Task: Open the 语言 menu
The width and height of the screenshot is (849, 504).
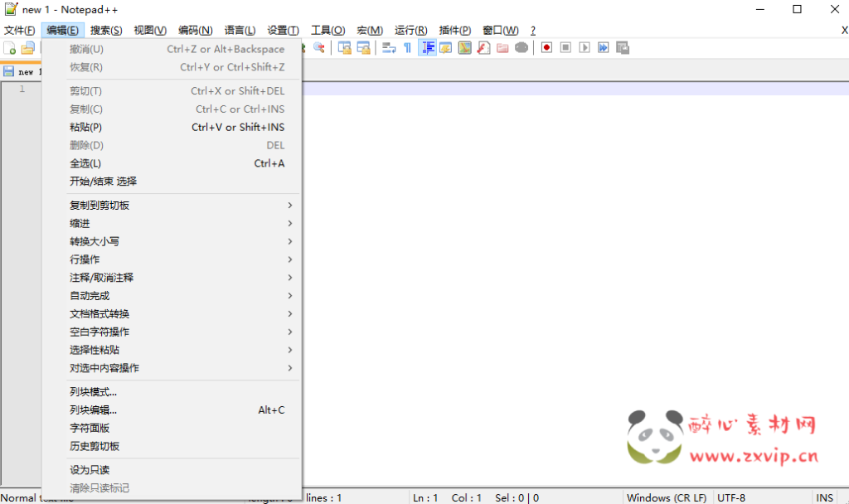Action: [240, 29]
